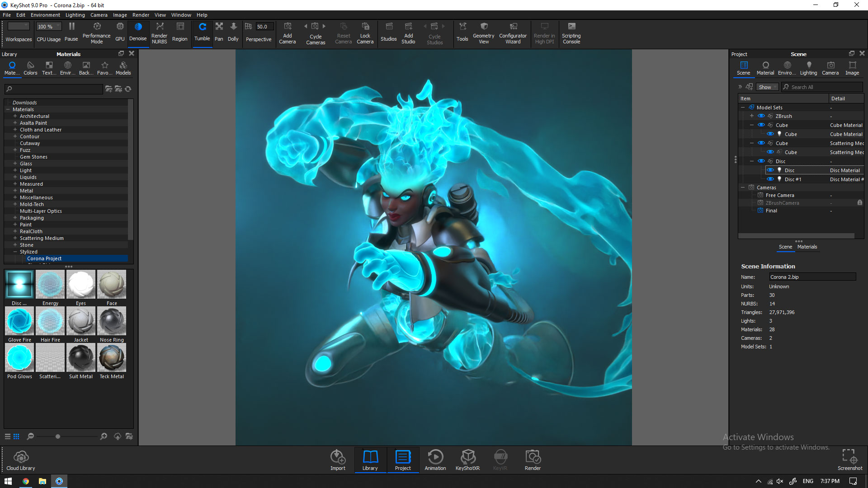Take a Screenshot
Viewport: 868px width, 488px height.
click(849, 460)
